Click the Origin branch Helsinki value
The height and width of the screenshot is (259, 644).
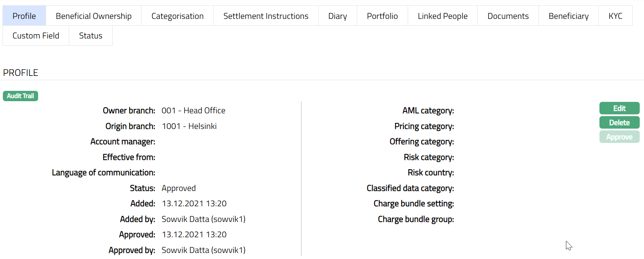pos(189,126)
